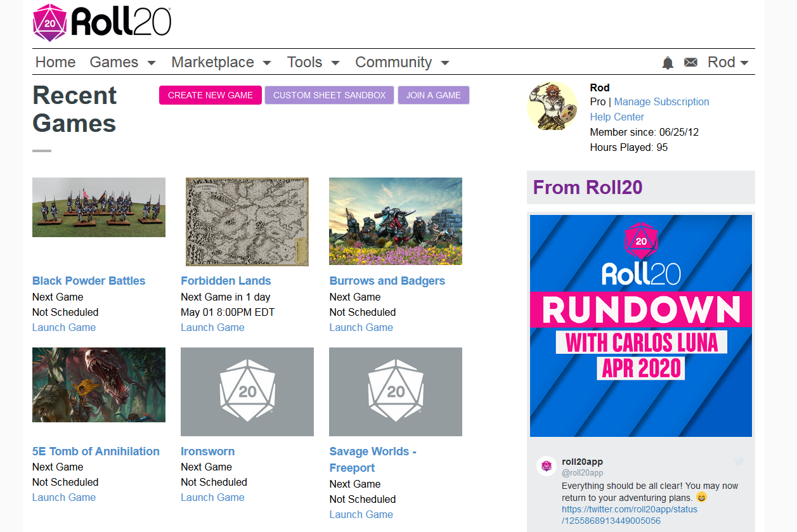
Task: Click the 'Recent Games' heading
Action: pos(75,109)
